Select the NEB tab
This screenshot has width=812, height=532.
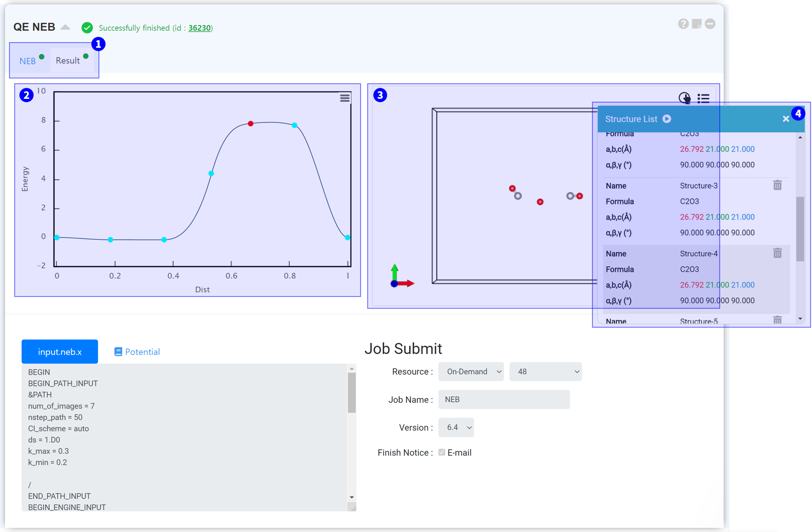coord(27,61)
